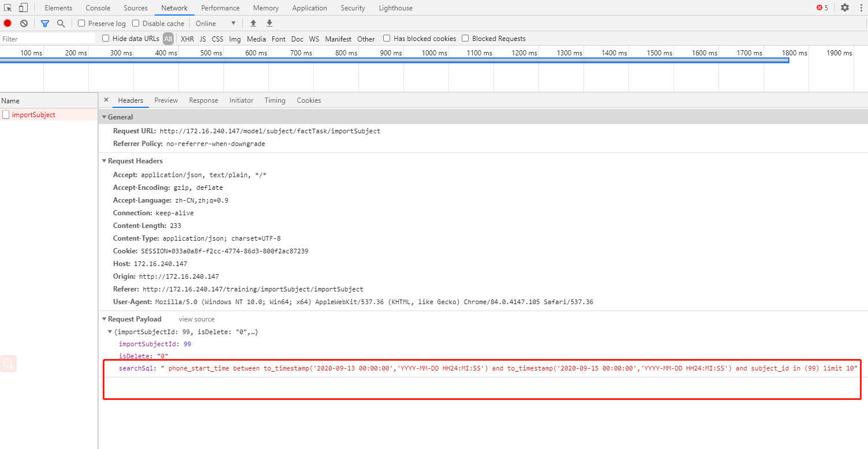868x449 pixels.
Task: Stop recording network log
Action: pos(8,24)
